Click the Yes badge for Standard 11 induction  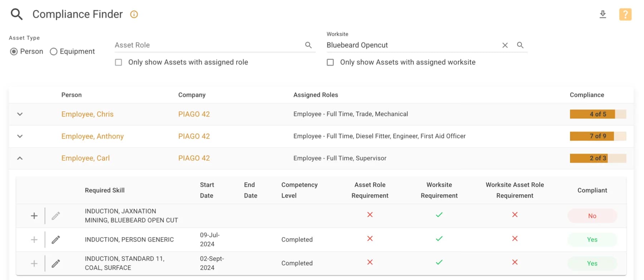coord(592,264)
